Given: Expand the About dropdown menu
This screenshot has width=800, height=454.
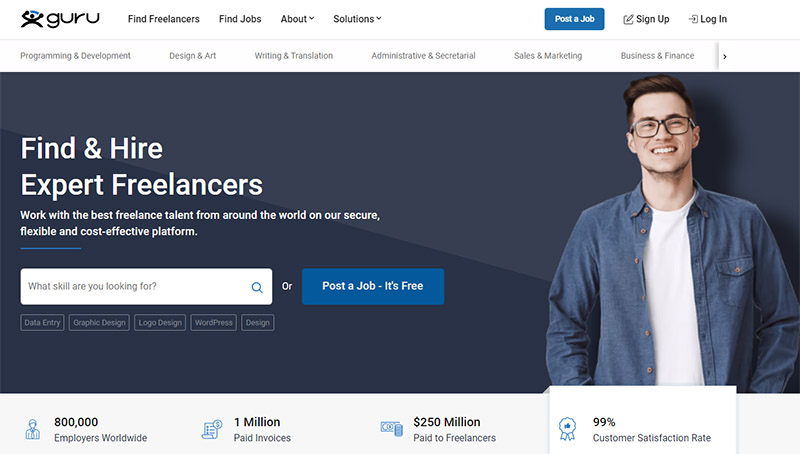Looking at the screenshot, I should coord(297,19).
